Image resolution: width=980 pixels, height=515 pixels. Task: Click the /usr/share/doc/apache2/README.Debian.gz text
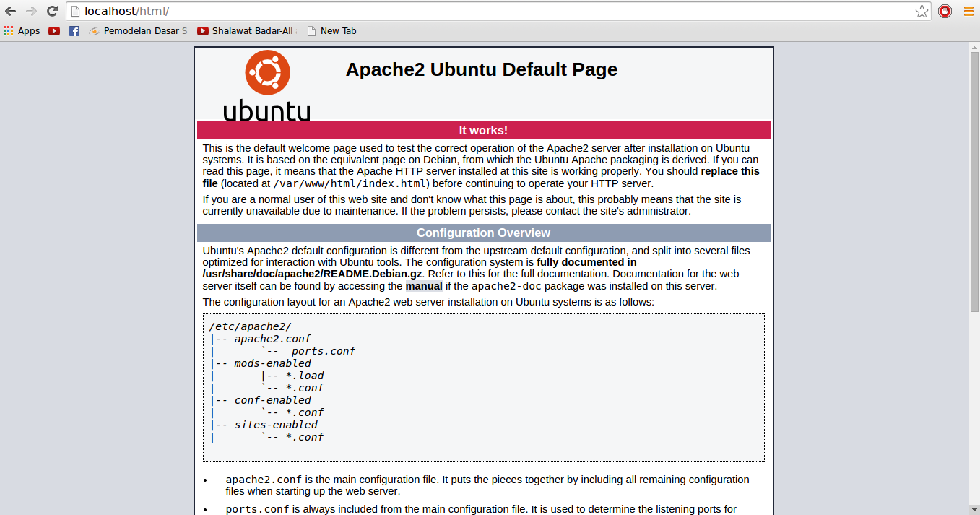(x=312, y=274)
